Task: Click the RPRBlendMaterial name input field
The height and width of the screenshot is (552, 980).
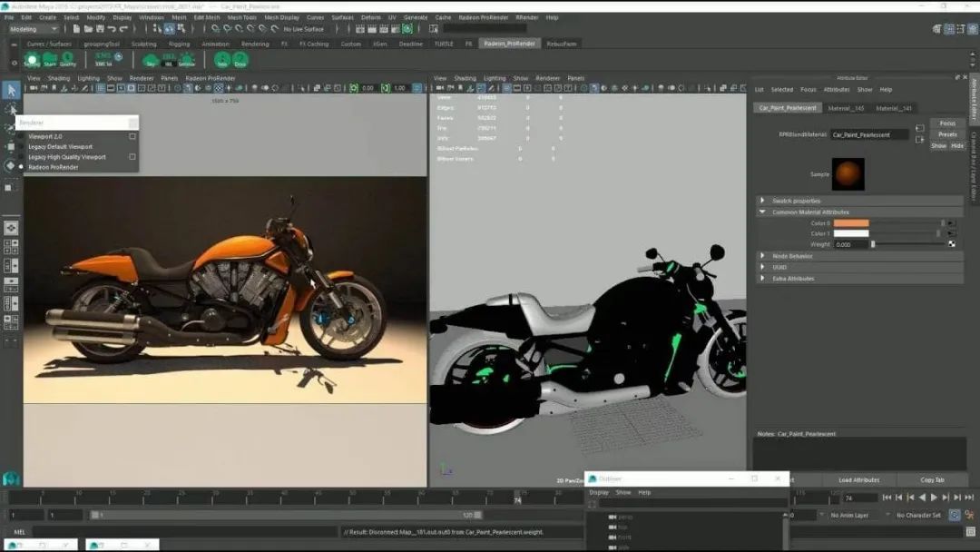Action: (869, 134)
